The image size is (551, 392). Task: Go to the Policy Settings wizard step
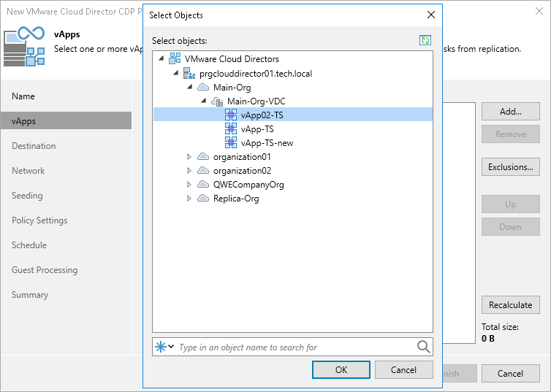66,220
